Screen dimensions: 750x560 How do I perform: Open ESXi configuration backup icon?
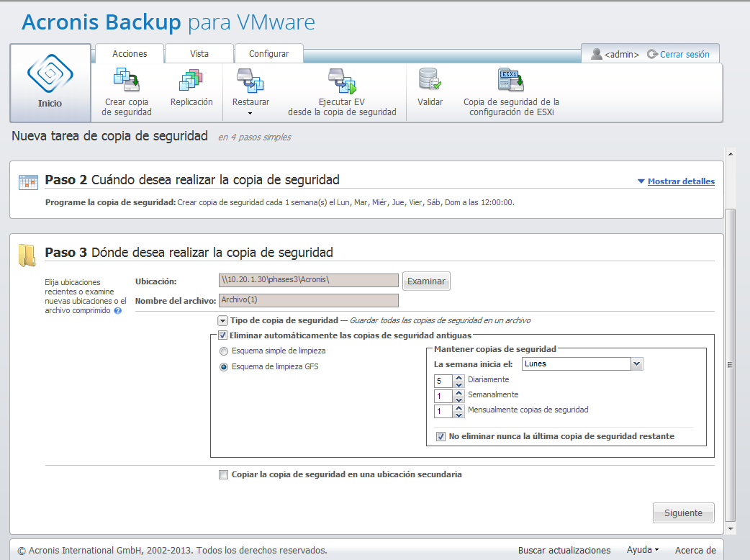pos(510,81)
